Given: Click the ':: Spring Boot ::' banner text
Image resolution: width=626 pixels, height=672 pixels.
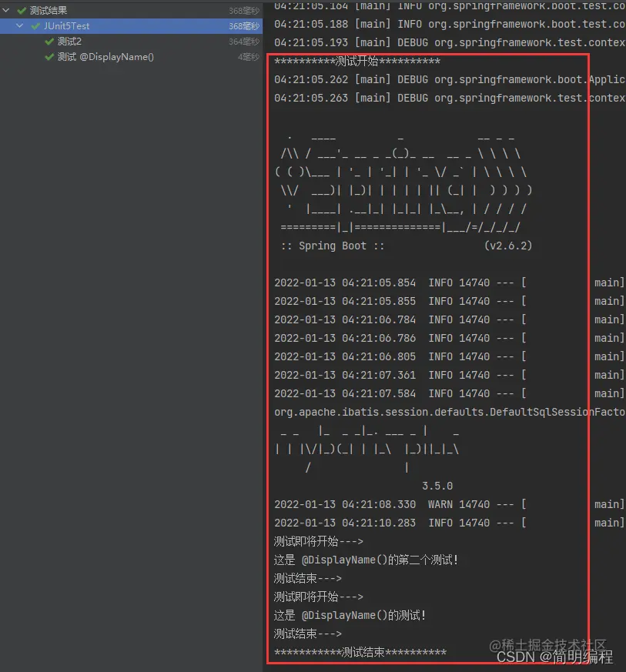Looking at the screenshot, I should click(x=333, y=246).
